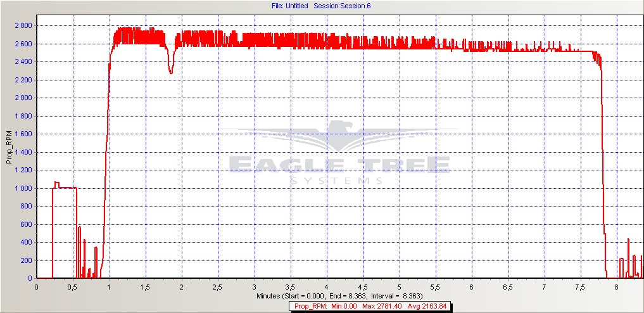Click the 0,5 minute X-axis tick label
Screen dimensions: 644x313
pos(73,287)
